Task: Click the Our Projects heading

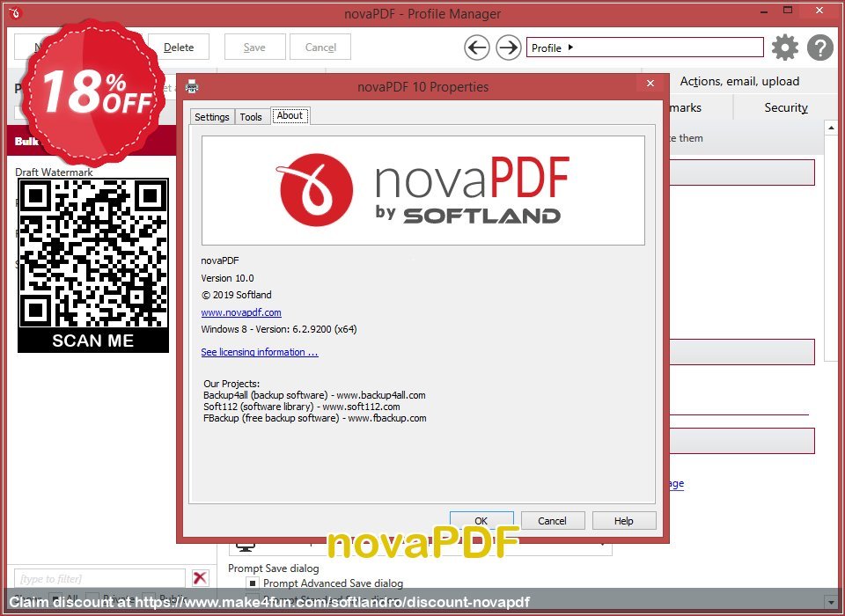Action: pyautogui.click(x=231, y=384)
